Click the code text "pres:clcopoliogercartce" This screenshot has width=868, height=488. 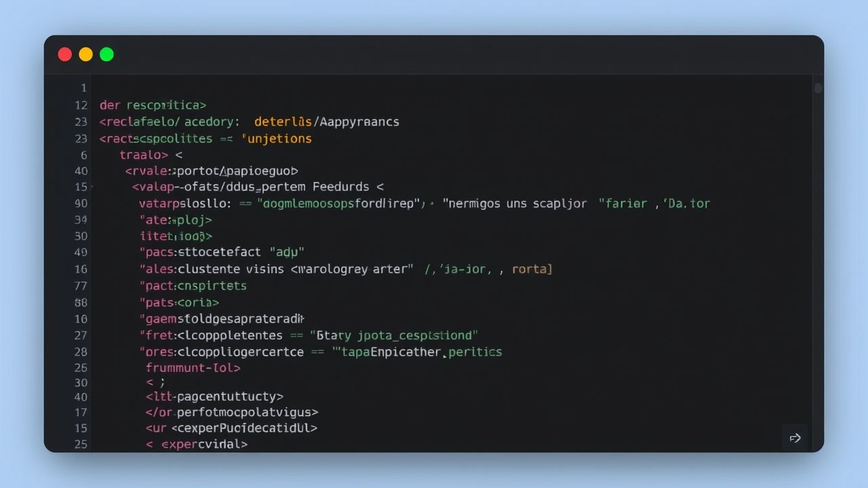point(222,352)
